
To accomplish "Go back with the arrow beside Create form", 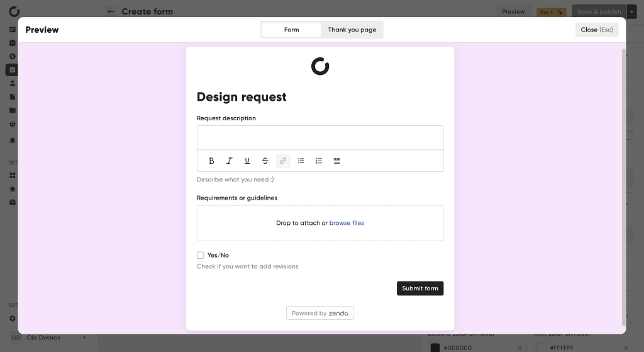I will (111, 11).
